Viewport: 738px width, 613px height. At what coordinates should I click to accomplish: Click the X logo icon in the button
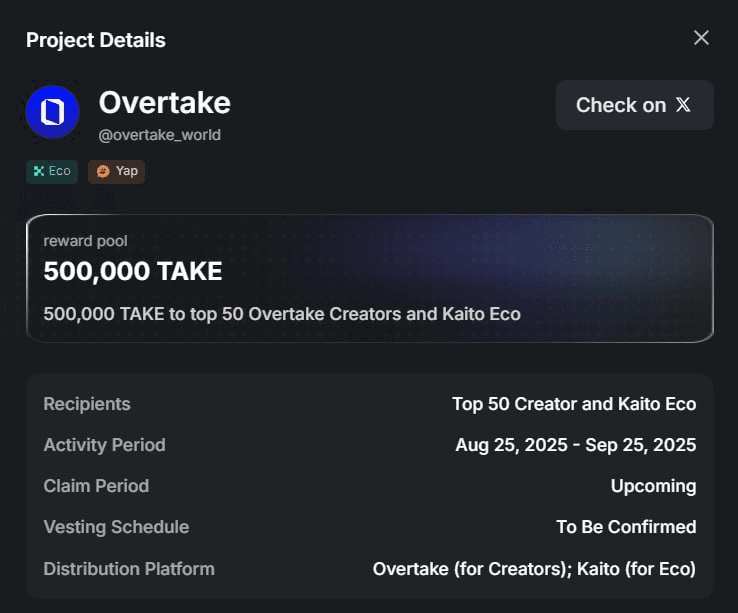683,105
